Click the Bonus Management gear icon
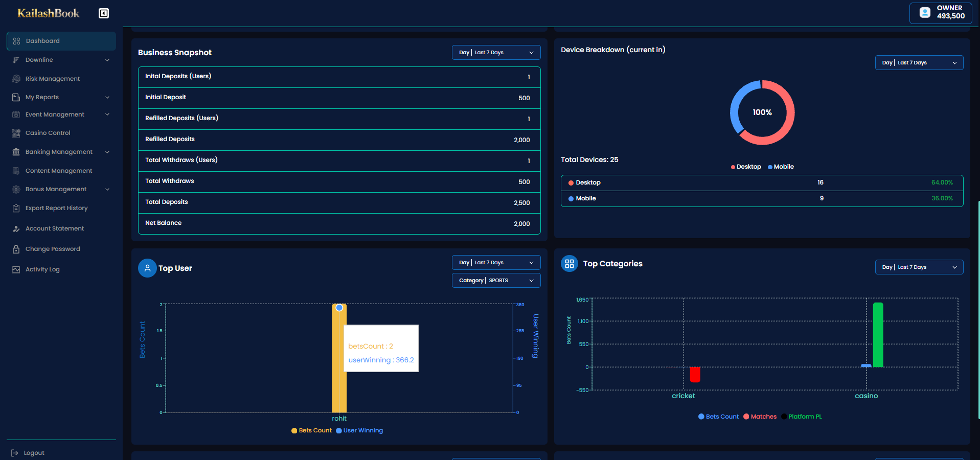The height and width of the screenshot is (460, 980). 16,189
